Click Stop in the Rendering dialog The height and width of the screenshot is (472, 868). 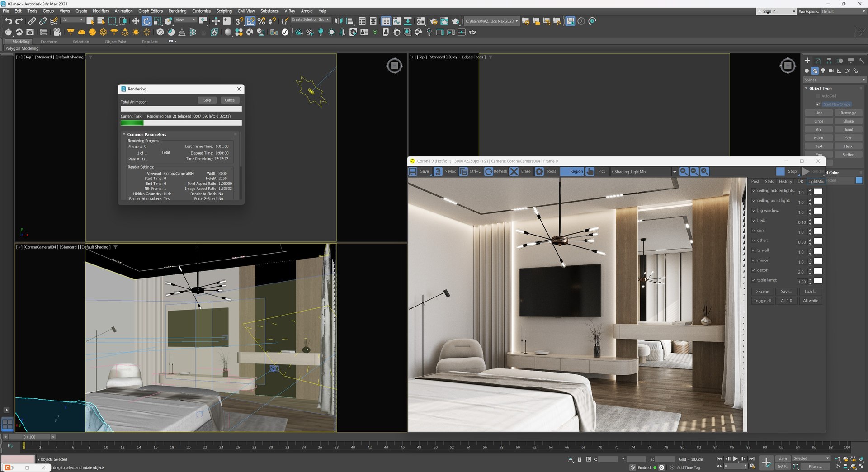[207, 100]
